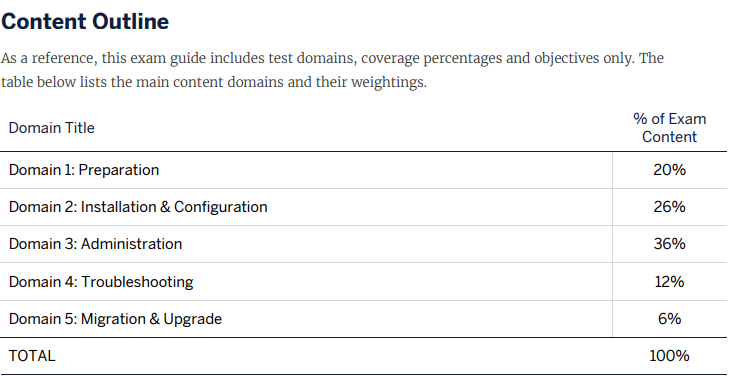Viewport: 730px width, 376px height.
Task: Select Domain 5: Migration & Upgrade
Action: click(x=115, y=319)
